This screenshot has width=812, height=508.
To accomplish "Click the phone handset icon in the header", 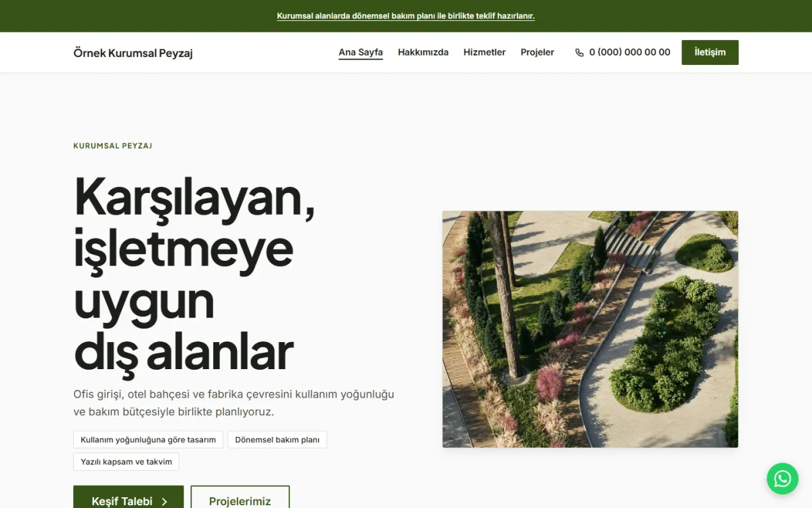I will [x=579, y=53].
